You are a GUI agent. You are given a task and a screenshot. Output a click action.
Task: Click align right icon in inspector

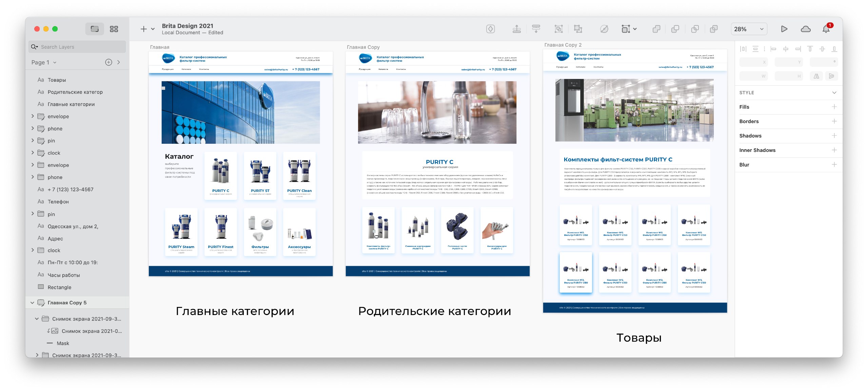798,49
